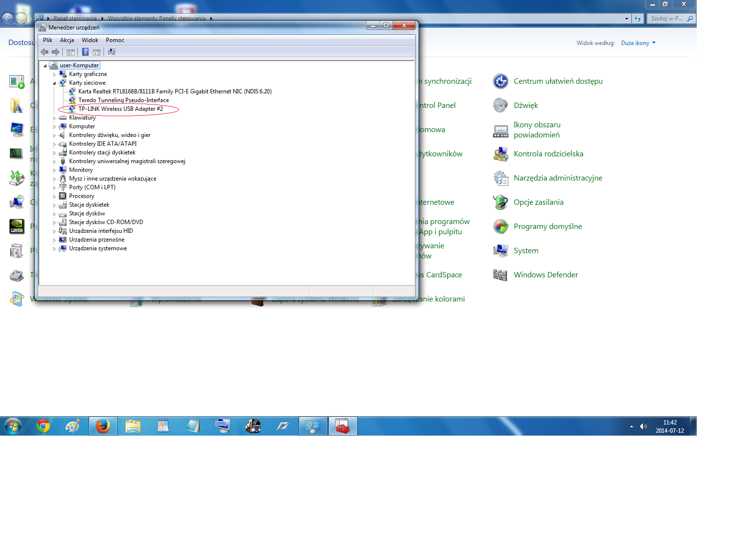
Task: Click the Kontrolery stacji dyskietek icon
Action: coord(62,152)
